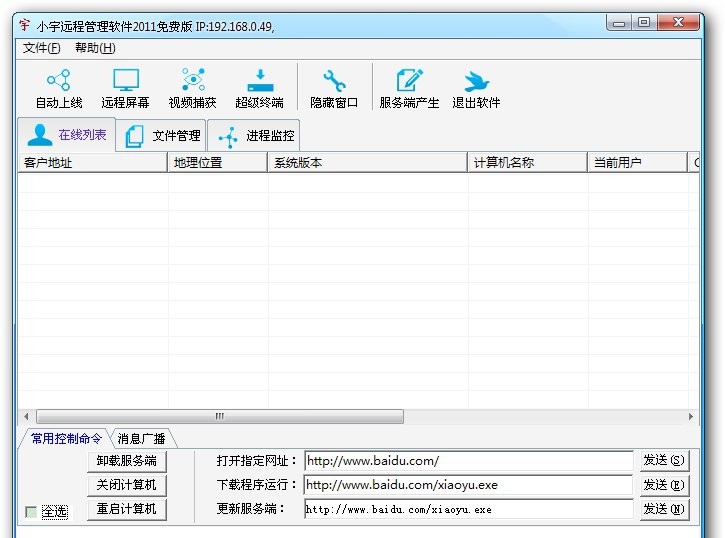
Task: Click 隐藏窗口 wrench icon
Action: [334, 80]
